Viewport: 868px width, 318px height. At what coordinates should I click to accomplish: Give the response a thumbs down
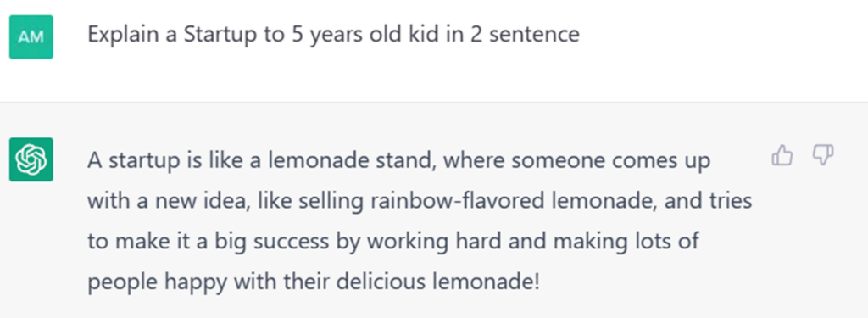tap(823, 155)
